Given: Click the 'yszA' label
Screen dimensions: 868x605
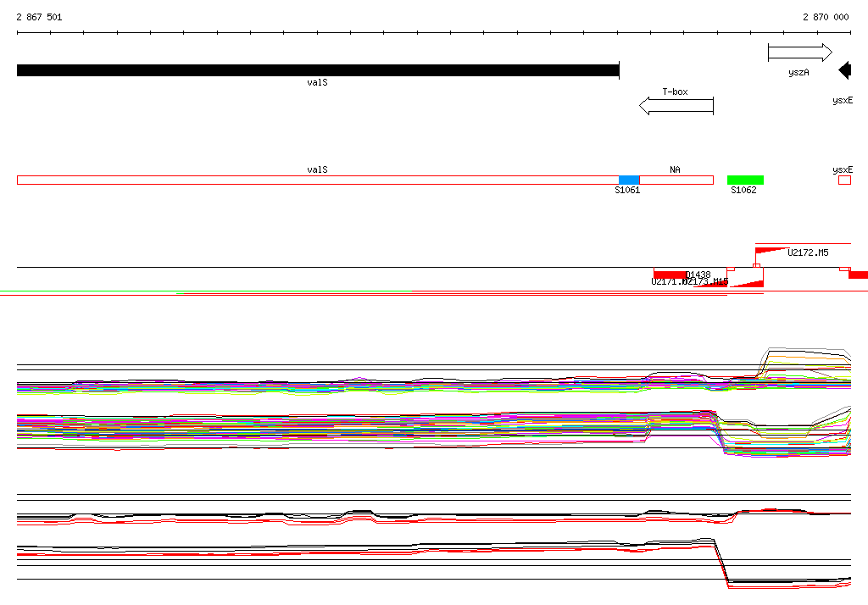Looking at the screenshot, I should point(798,73).
